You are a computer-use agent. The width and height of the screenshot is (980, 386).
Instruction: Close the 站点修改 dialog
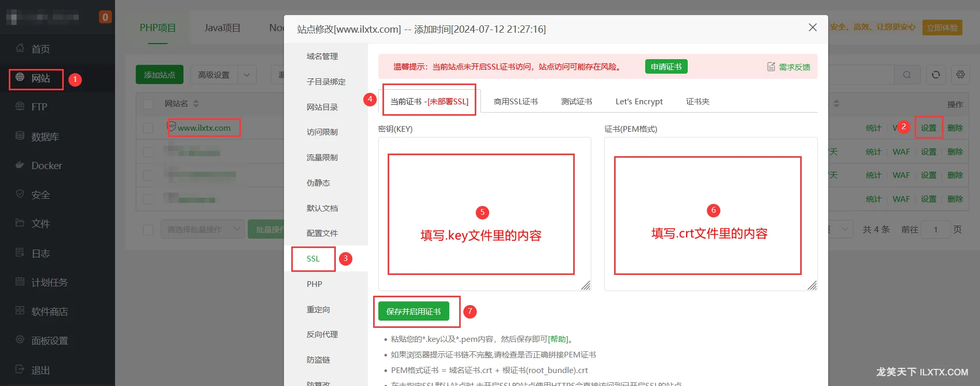(813, 27)
